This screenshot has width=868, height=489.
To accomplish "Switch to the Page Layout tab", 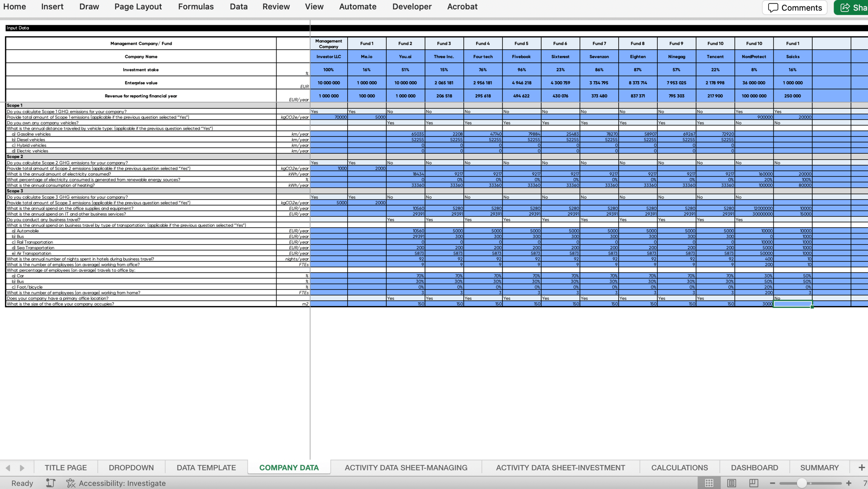I will pyautogui.click(x=138, y=7).
